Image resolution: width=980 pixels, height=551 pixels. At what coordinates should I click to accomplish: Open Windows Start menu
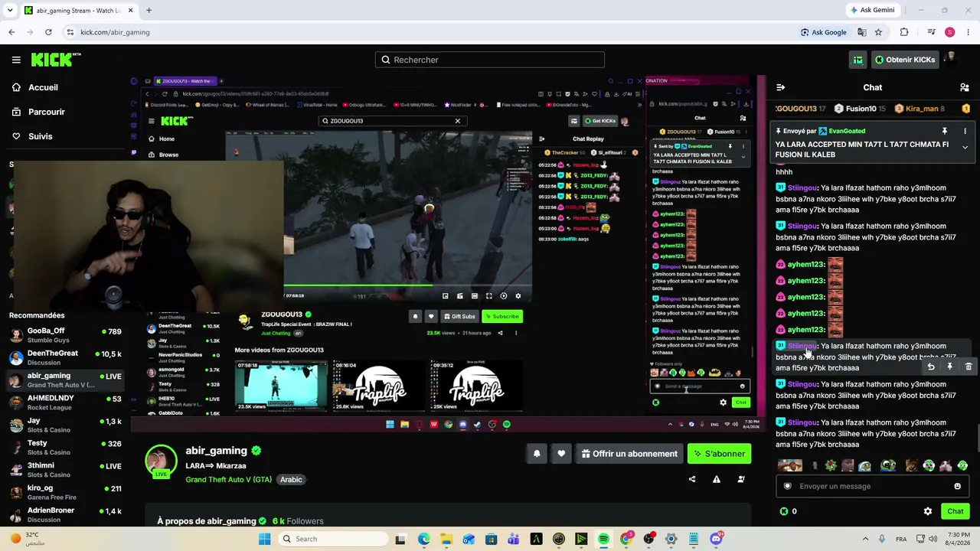pos(265,539)
